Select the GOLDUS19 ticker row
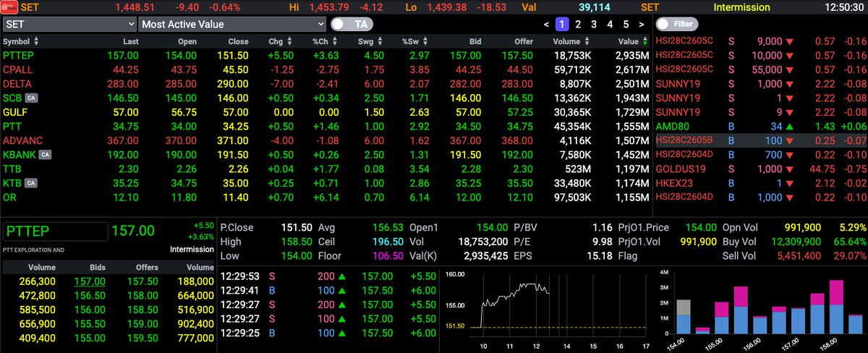The image size is (868, 353). (761, 169)
